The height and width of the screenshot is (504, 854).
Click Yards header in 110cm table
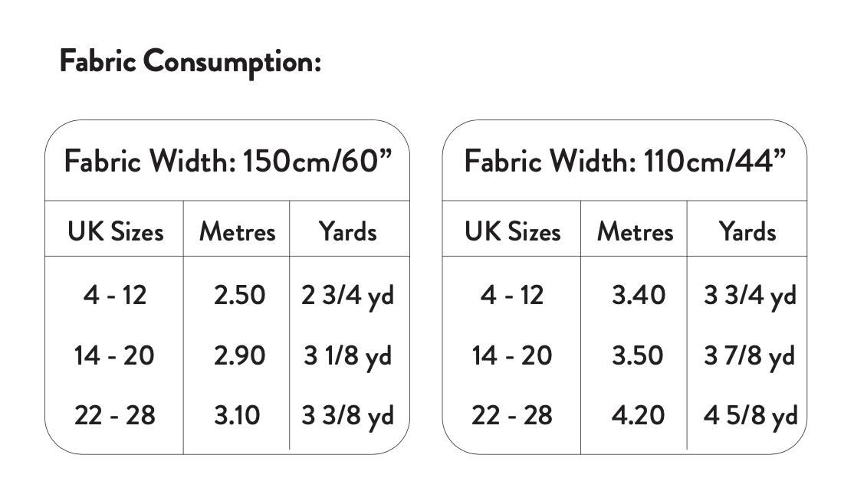747,231
